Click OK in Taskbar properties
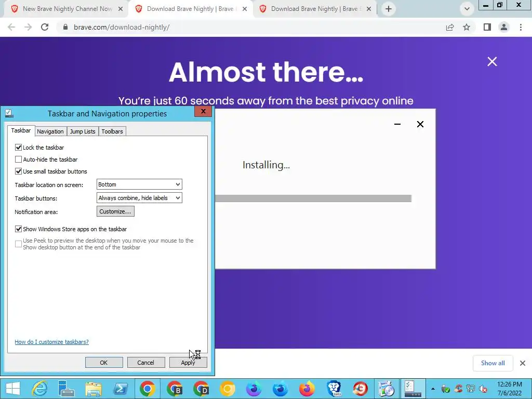The image size is (532, 399). coord(104,362)
